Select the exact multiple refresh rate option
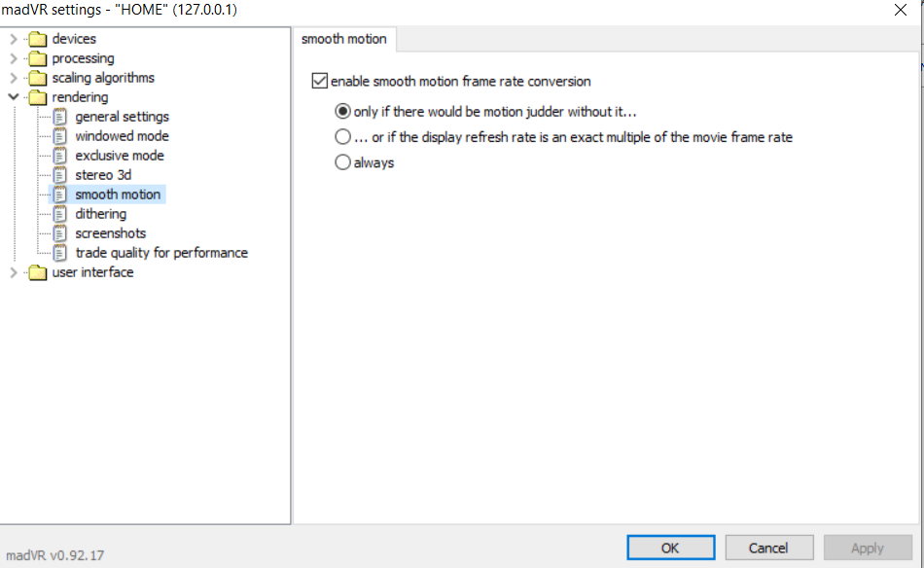 coord(342,137)
